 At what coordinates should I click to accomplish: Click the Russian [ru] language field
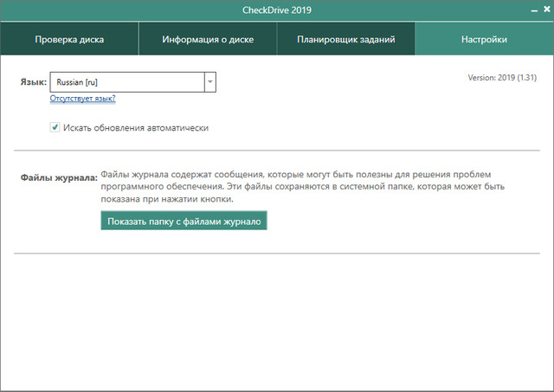point(126,82)
